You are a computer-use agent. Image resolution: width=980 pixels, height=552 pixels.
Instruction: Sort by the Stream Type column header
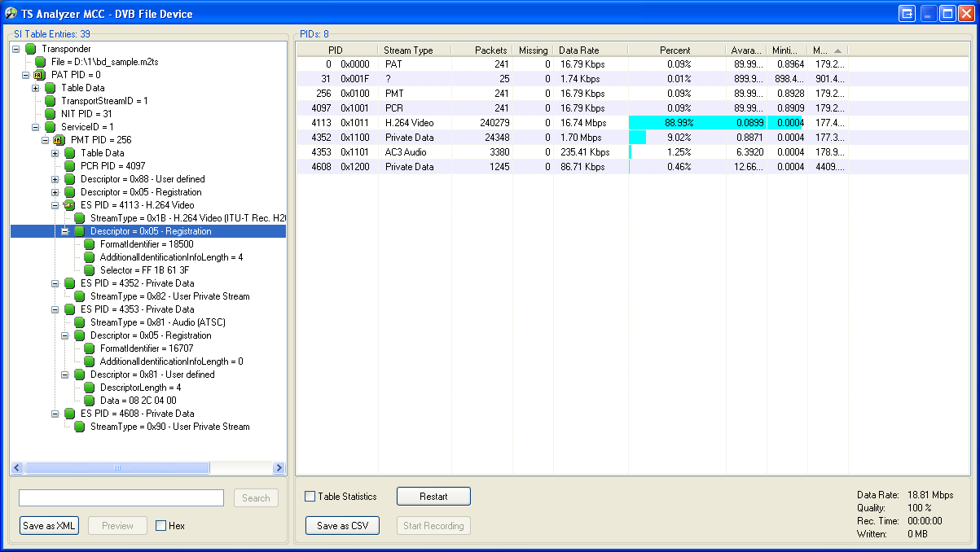(414, 50)
